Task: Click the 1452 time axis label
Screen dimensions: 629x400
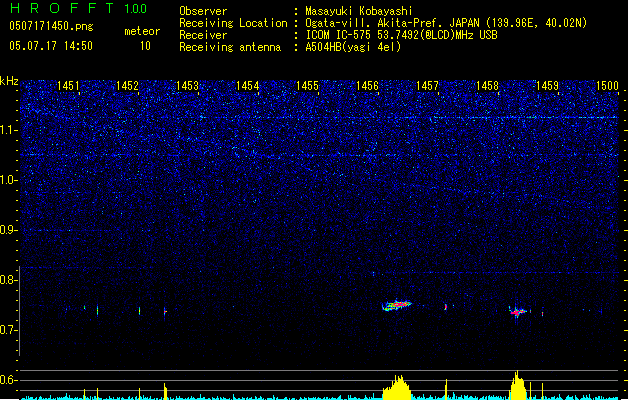Action: coord(127,86)
